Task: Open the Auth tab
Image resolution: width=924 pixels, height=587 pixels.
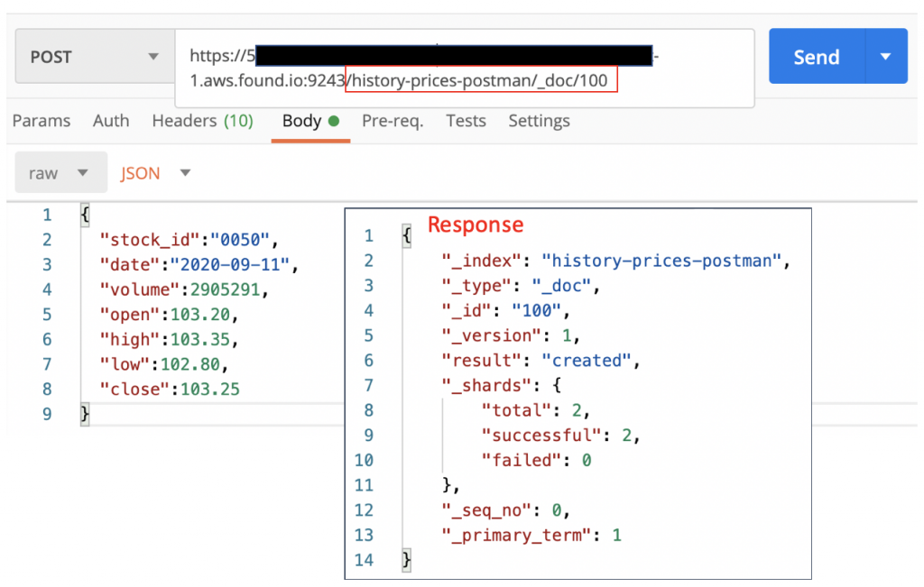Action: point(111,121)
